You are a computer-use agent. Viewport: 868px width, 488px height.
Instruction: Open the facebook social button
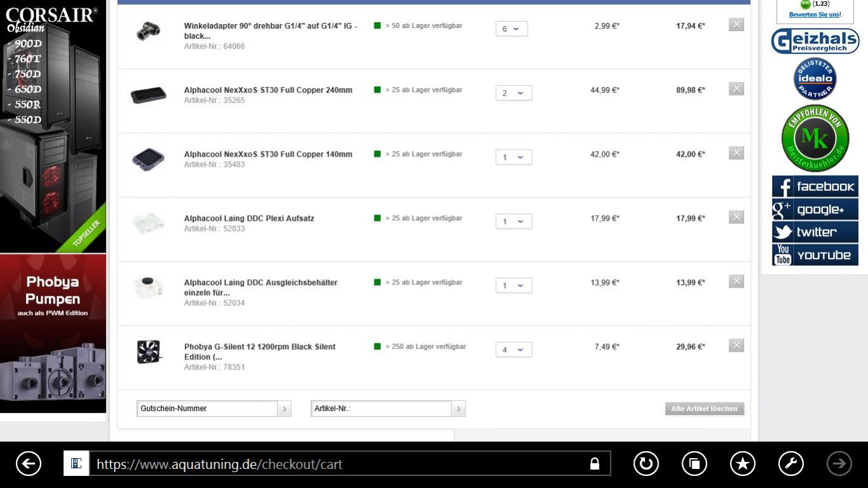[x=815, y=186]
